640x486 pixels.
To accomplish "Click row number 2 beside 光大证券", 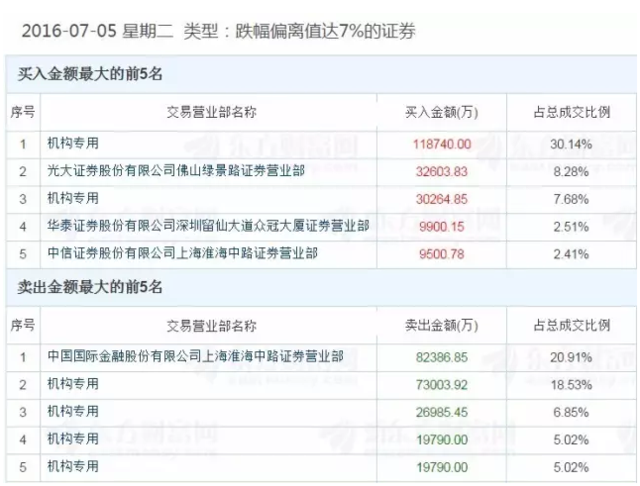I will click(x=23, y=171).
